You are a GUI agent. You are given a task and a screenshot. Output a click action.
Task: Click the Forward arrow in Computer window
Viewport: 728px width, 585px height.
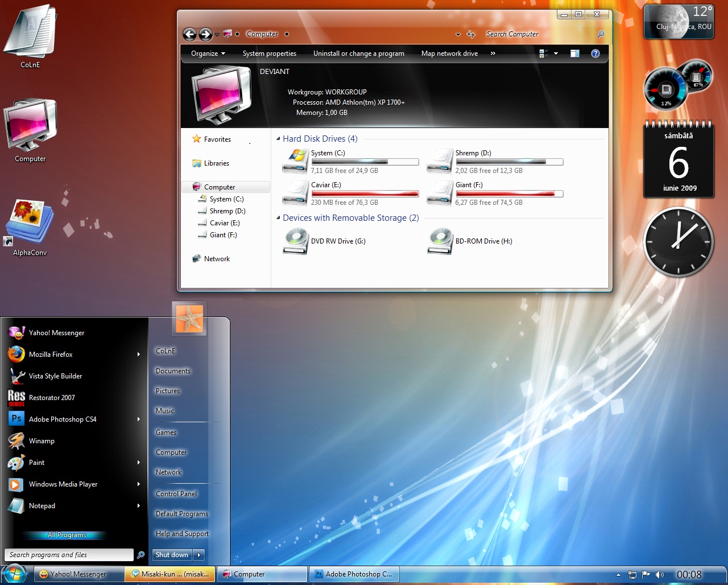click(x=205, y=34)
